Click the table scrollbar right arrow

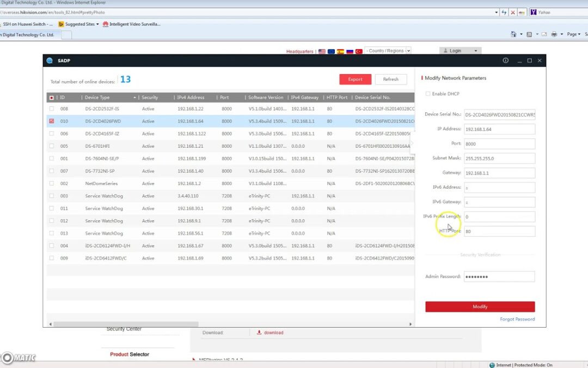tap(411, 324)
